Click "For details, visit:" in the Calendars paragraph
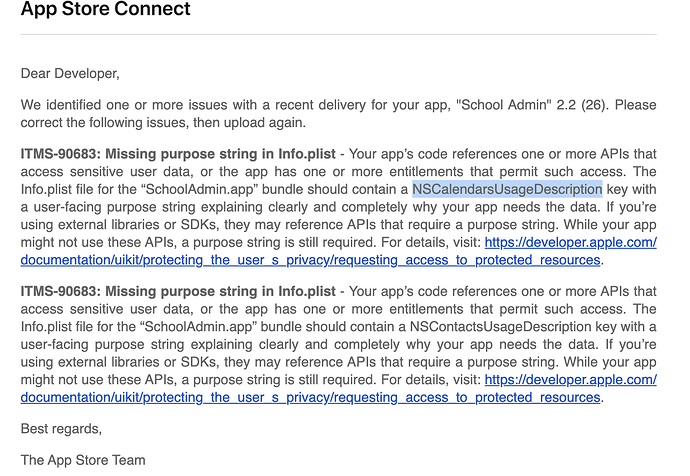This screenshot has height=476, width=690. (421, 243)
